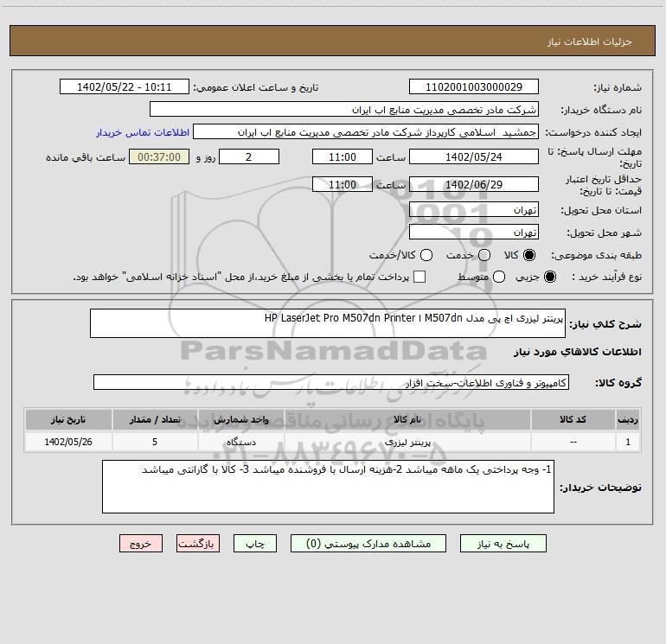Click the نام کالا column header

pyautogui.click(x=407, y=419)
